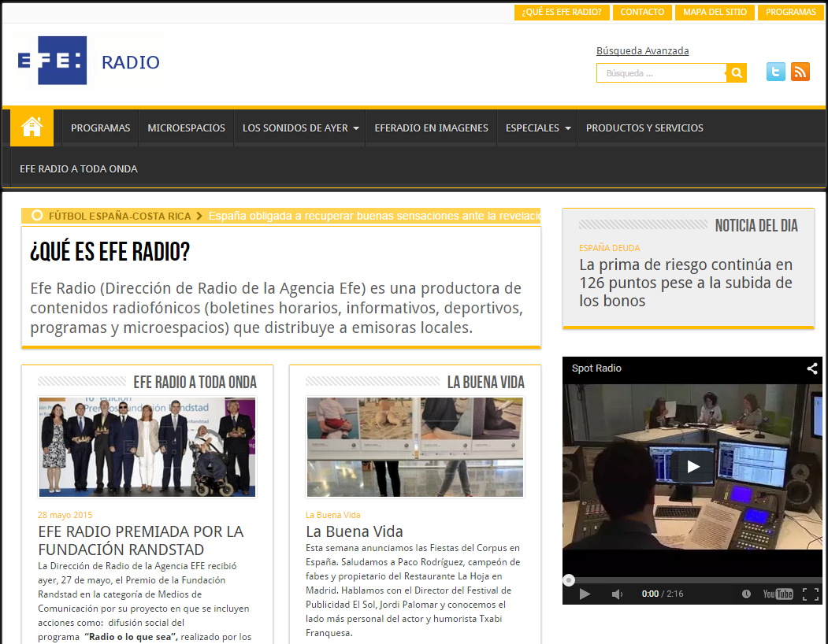Open Watch Later clock icon
This screenshot has width=828, height=644.
point(746,594)
